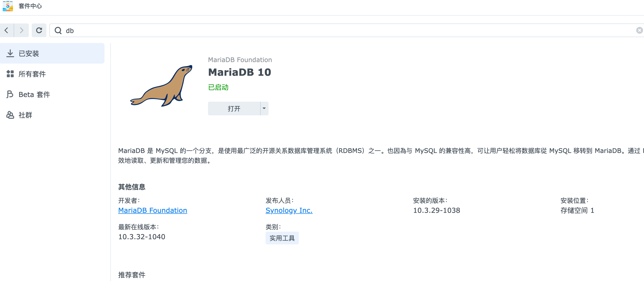The height and width of the screenshot is (281, 644).
Task: Select the 已安装 sidebar item
Action: (x=52, y=53)
